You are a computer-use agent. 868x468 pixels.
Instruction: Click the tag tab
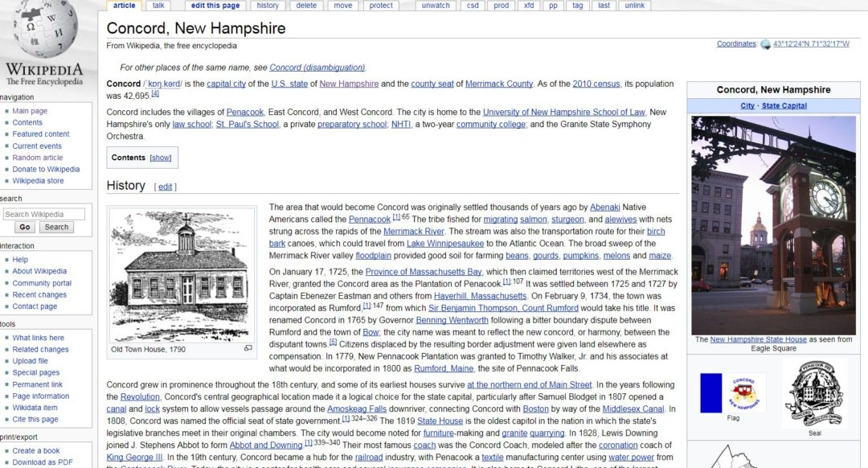click(577, 6)
